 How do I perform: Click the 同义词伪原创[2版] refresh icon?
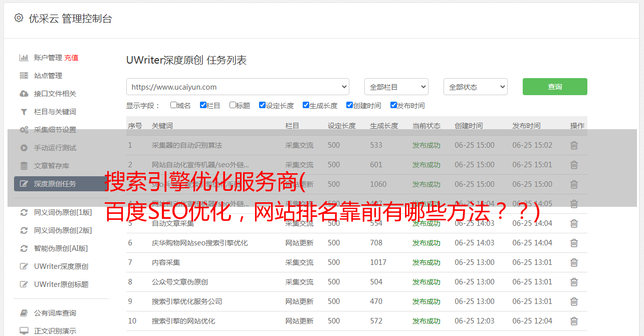coord(24,230)
